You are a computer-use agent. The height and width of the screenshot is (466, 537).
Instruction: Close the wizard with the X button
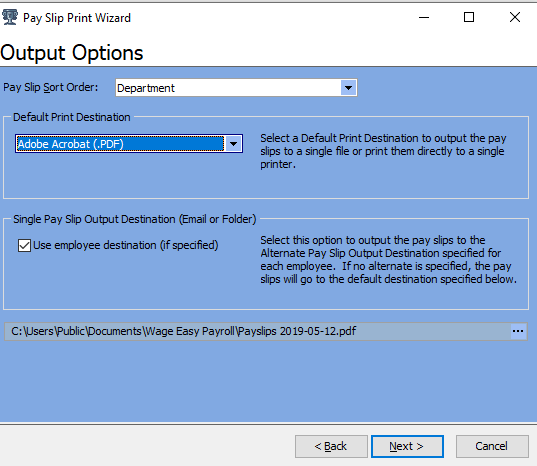pos(515,17)
